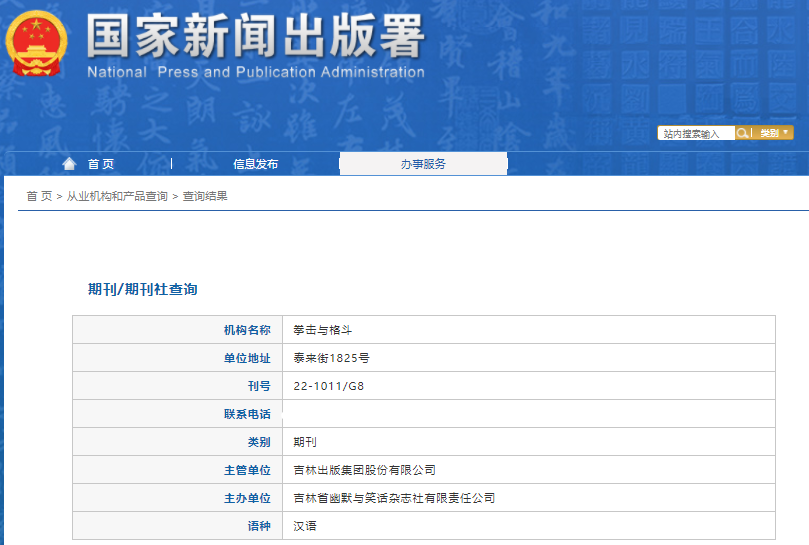Viewport: 809px width, 545px height.
Task: Click 首页 in the breadcrumb
Action: coord(39,196)
